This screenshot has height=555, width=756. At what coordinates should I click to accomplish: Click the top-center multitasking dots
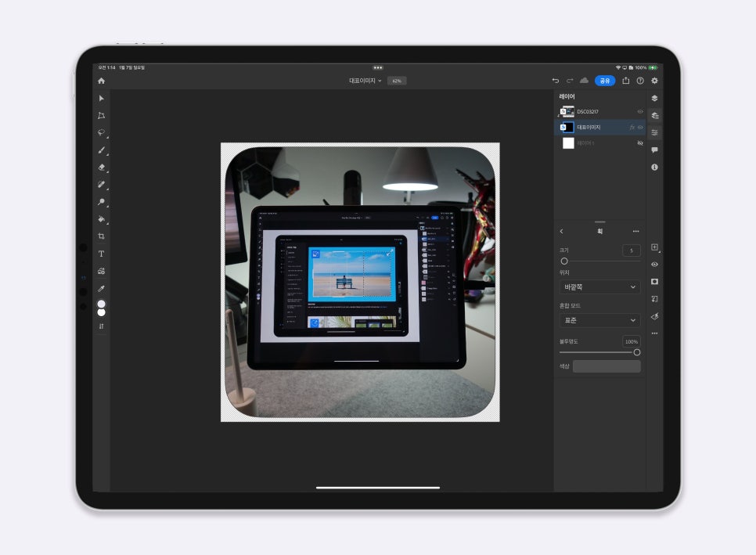tap(378, 67)
